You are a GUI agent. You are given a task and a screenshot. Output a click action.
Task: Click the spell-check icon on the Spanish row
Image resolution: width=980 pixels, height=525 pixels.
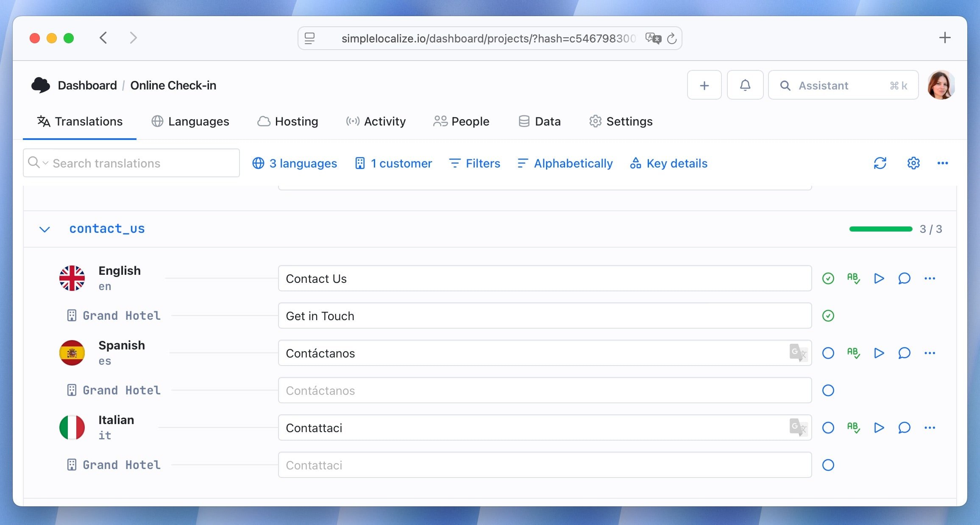(x=854, y=353)
